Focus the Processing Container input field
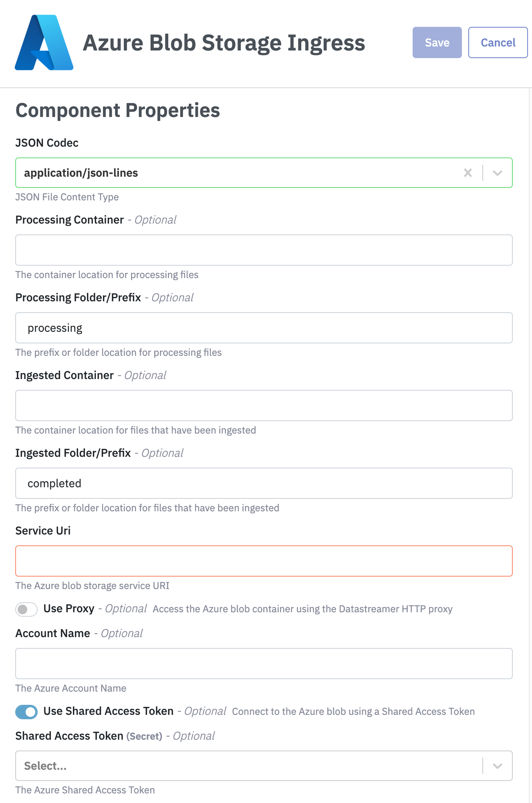 coord(264,250)
